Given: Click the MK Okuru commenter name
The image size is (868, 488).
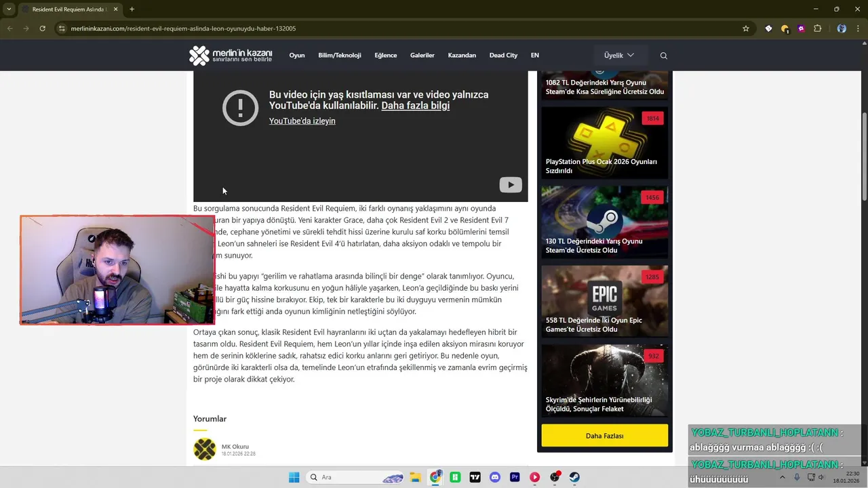Looking at the screenshot, I should (x=235, y=446).
